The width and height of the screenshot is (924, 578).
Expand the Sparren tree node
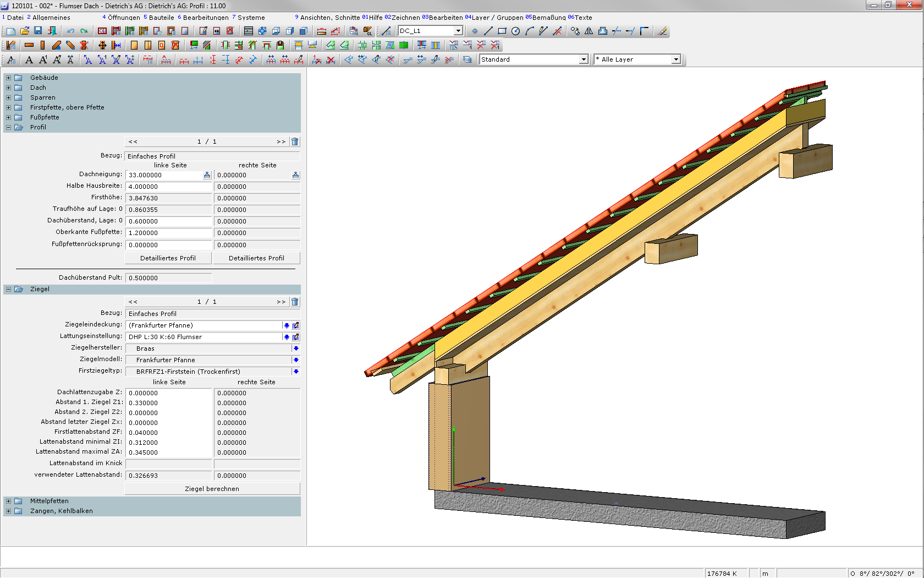click(8, 97)
